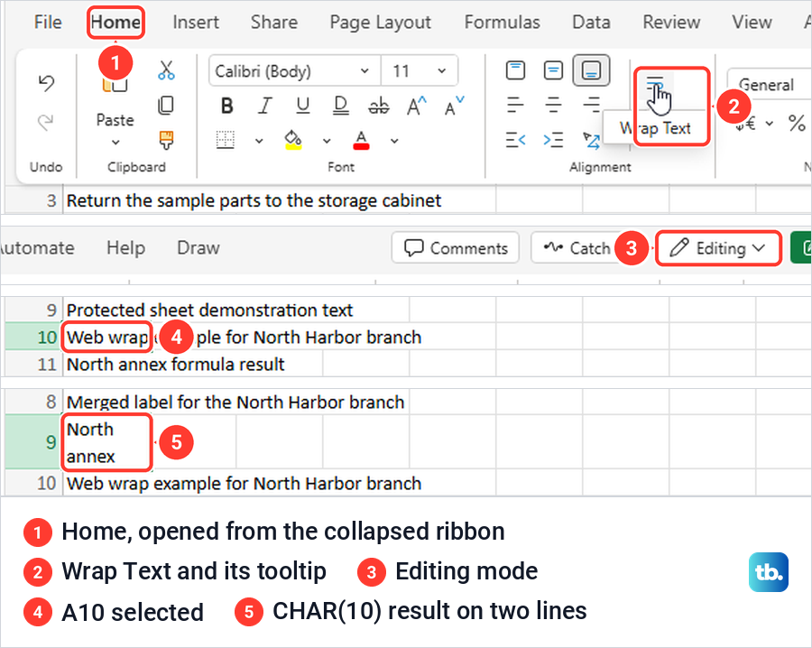Screen dimensions: 812x648
Task: Center text horizontally in the cell
Action: 554,106
